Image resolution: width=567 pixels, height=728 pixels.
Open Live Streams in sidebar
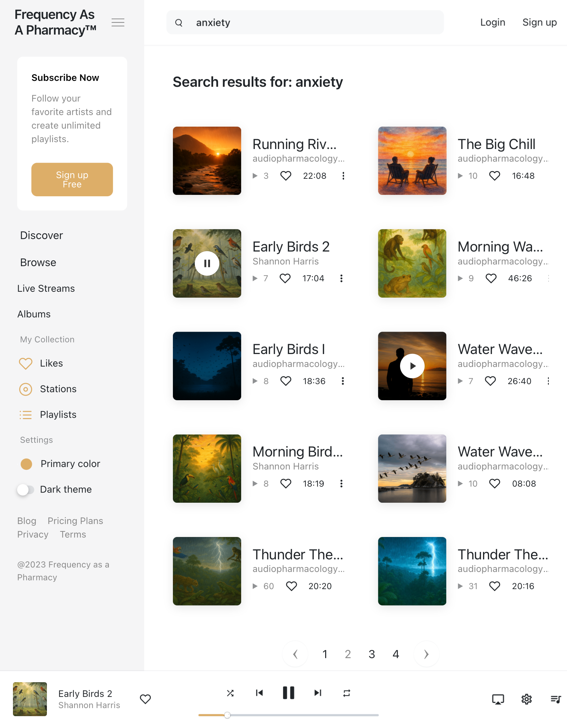click(x=46, y=289)
